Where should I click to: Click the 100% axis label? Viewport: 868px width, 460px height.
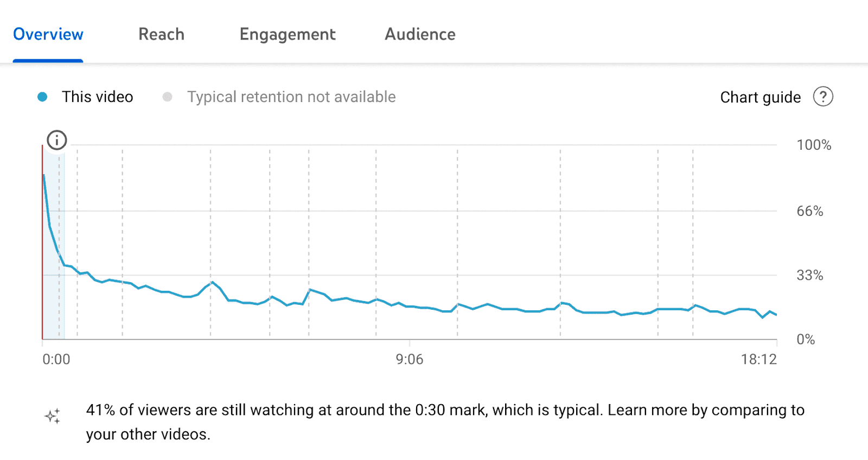813,145
